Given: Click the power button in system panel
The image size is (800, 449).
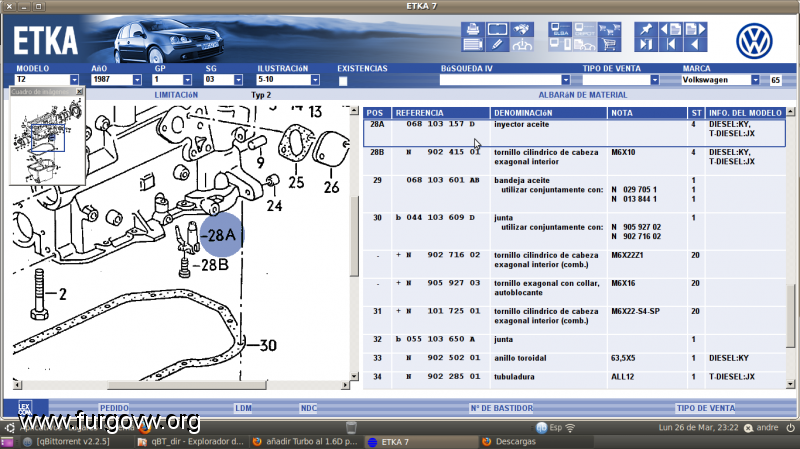Looking at the screenshot, I should coord(790,428).
